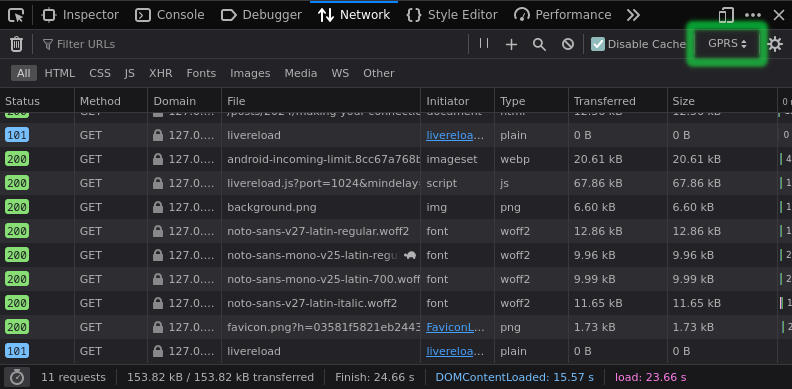
Task: Open network search with magnifier icon
Action: [539, 44]
